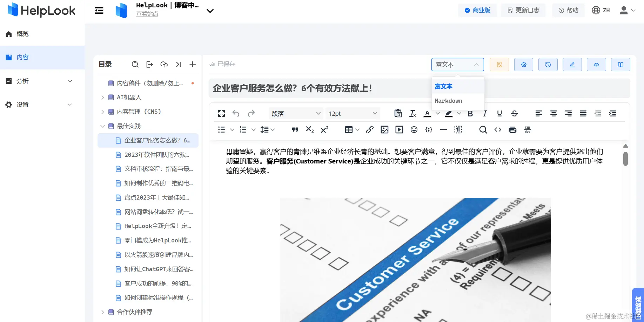Open the editor type dropdown 富文本
Screen dimensions: 644x322
[457, 65]
